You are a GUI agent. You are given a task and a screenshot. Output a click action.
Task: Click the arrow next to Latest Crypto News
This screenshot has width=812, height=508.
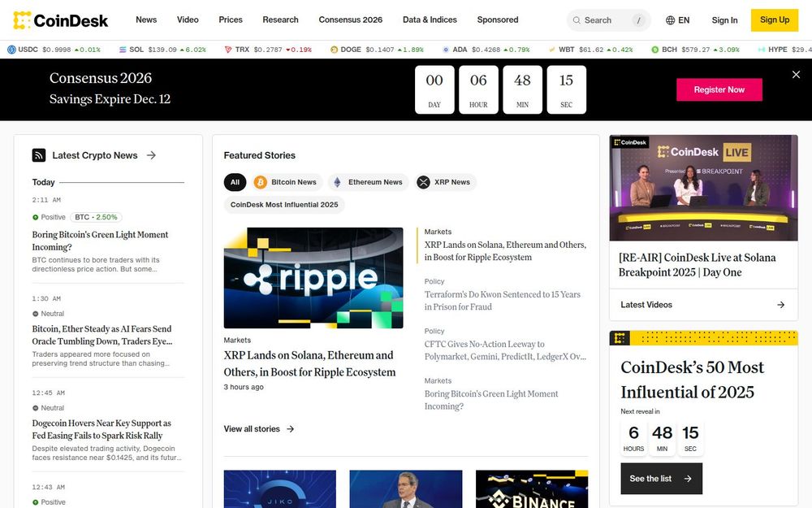[151, 155]
